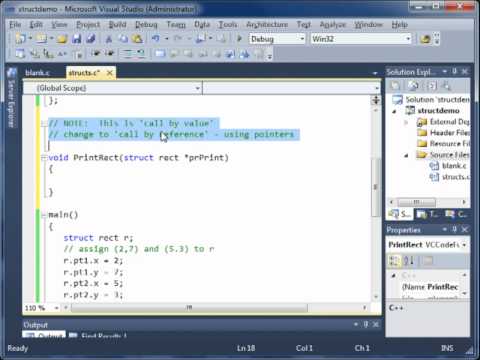Click the Paste clipboard icon

[x=137, y=39]
